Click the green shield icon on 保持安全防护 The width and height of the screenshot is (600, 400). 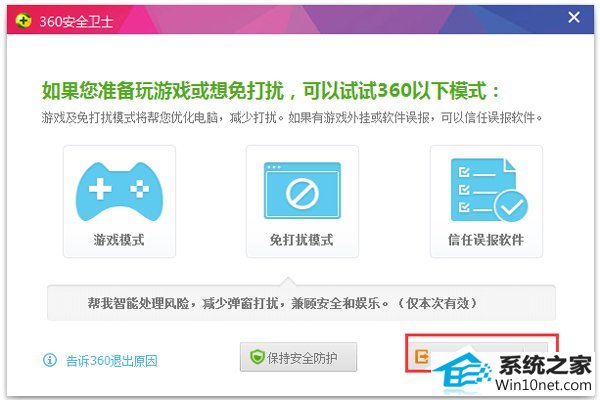(258, 357)
